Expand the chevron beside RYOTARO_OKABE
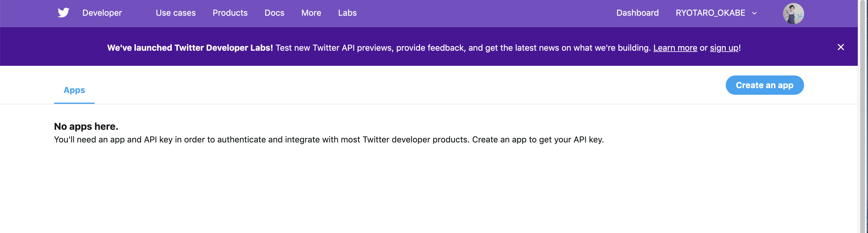Viewport: 868px width, 233px height. (754, 13)
